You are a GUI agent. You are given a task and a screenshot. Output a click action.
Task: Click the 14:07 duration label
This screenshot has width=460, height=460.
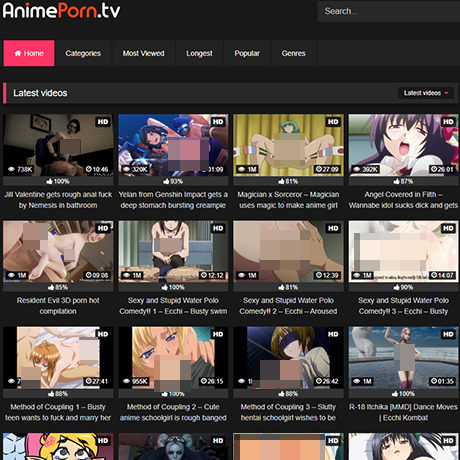click(x=442, y=275)
